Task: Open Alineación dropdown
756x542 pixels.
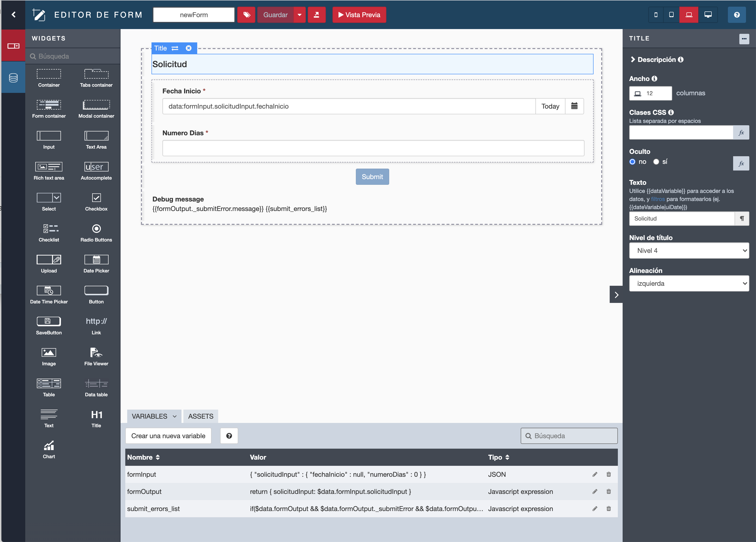Action: (689, 283)
